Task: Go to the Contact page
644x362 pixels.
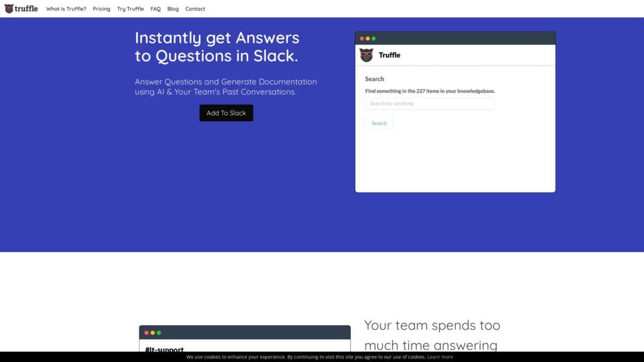Action: (x=195, y=9)
